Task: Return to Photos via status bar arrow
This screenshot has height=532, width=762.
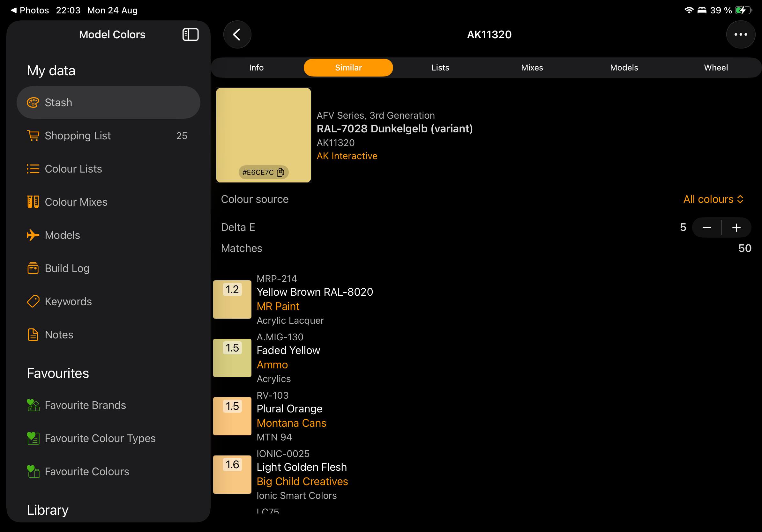Action: click(x=30, y=10)
